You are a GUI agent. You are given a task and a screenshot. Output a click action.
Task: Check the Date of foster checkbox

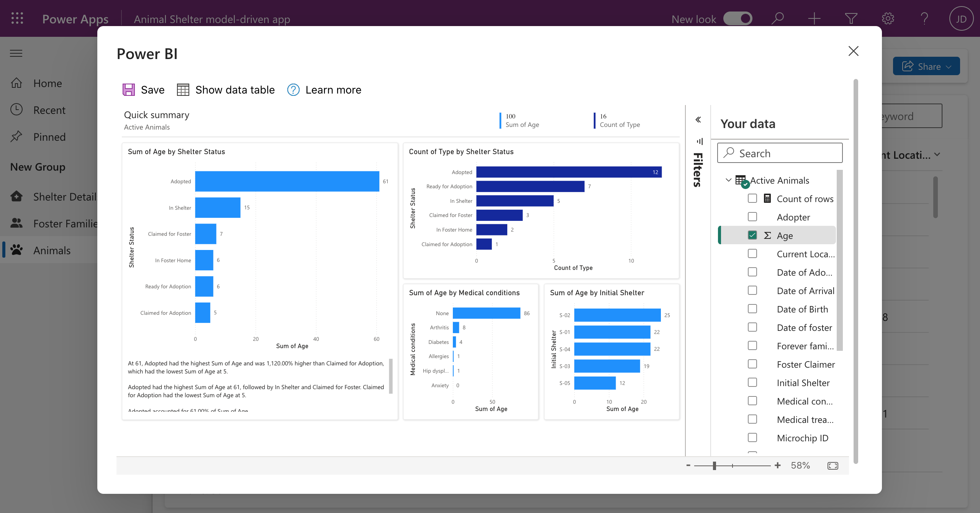[752, 327]
